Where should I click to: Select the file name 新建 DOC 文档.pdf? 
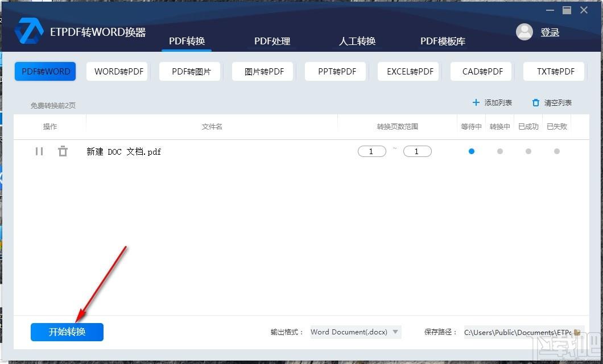click(x=124, y=152)
